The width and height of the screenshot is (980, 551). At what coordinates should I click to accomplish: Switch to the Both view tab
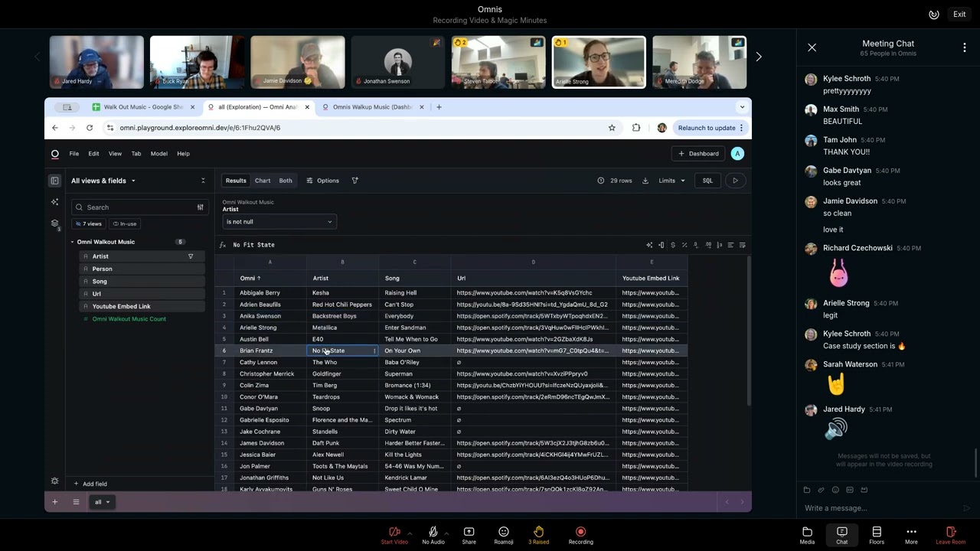pos(286,181)
